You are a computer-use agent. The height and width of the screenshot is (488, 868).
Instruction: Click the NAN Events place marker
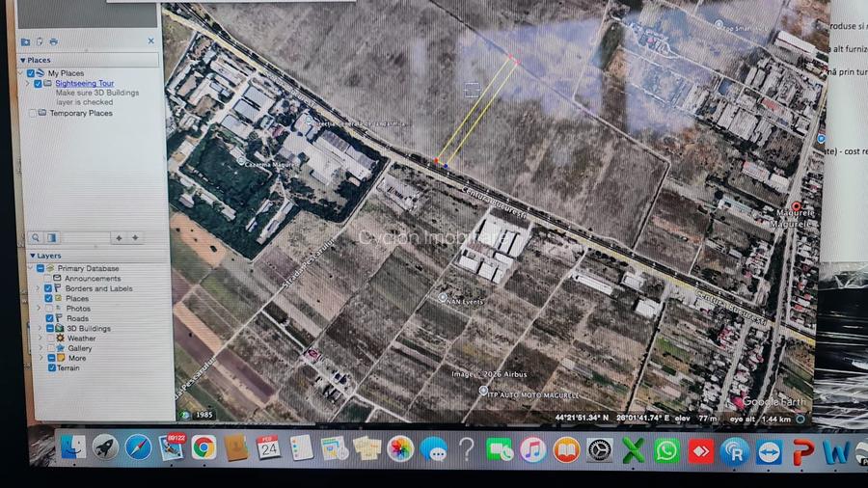(x=443, y=298)
